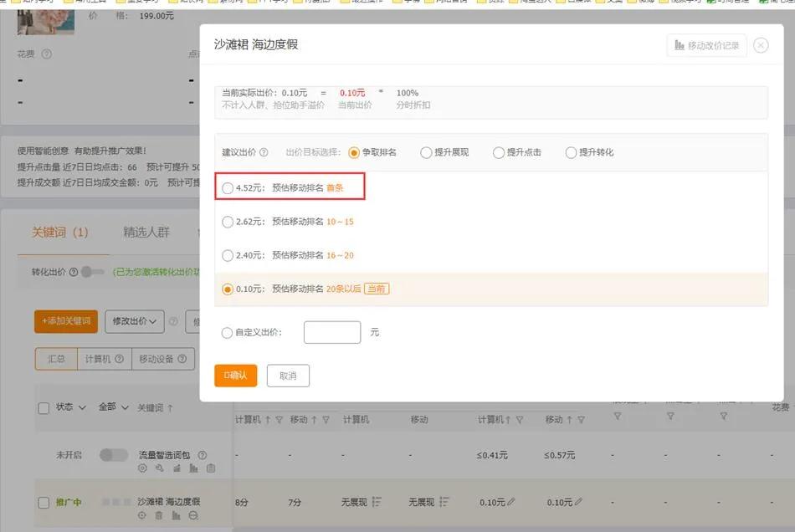Viewport: 795px width, 532px height.
Task: Check the 沙滩裙 海边度假 row checkbox
Action: point(44,502)
